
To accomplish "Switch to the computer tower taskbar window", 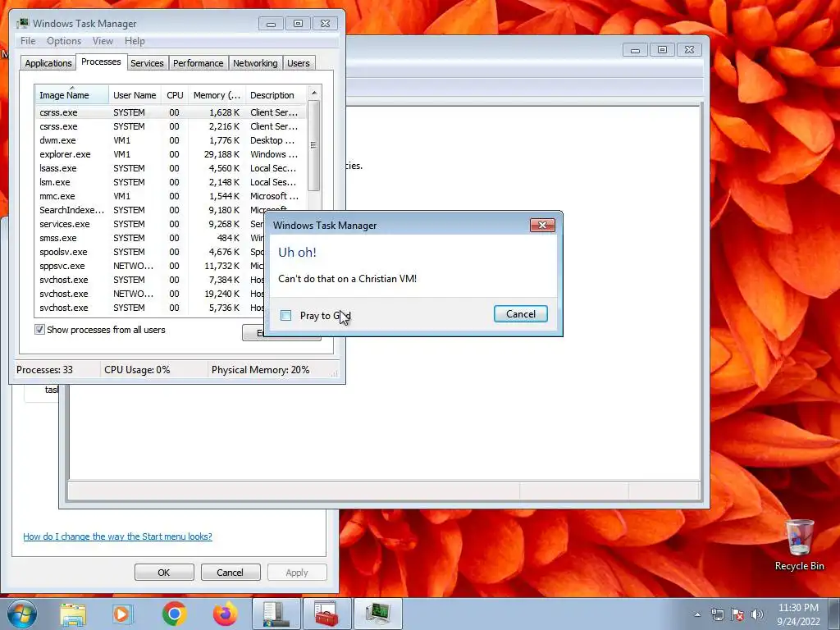I will tap(276, 614).
